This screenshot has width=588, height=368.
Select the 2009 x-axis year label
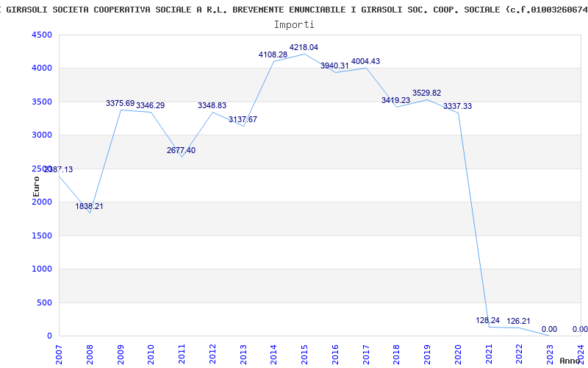pos(121,354)
